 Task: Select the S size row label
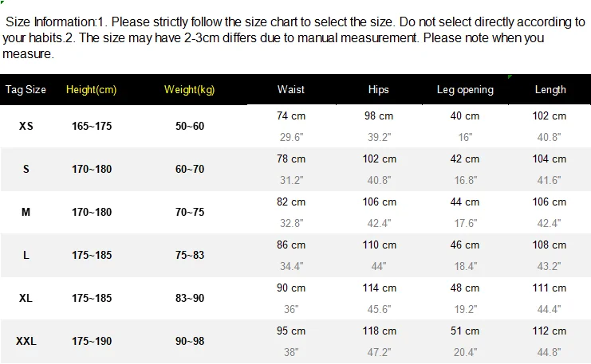pos(26,170)
